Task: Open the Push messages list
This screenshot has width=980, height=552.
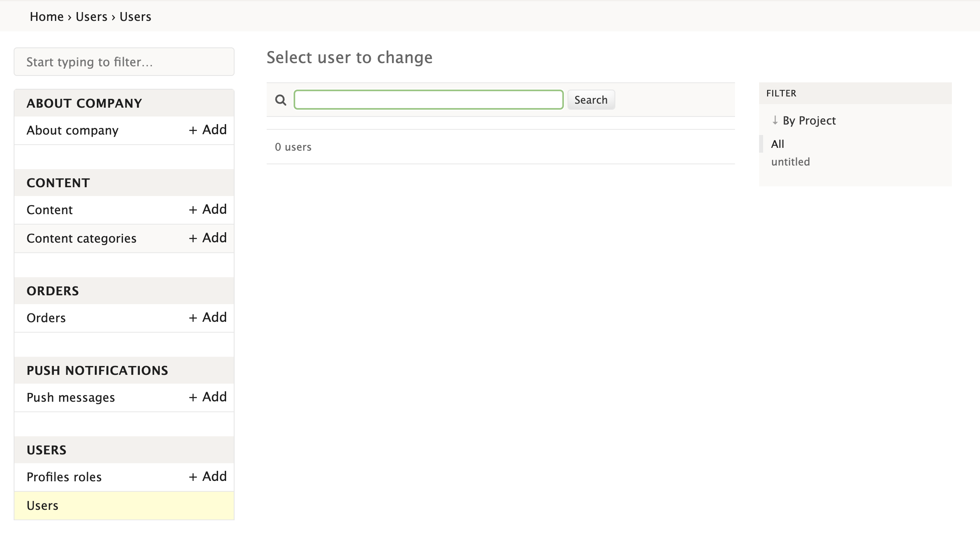Action: point(71,397)
